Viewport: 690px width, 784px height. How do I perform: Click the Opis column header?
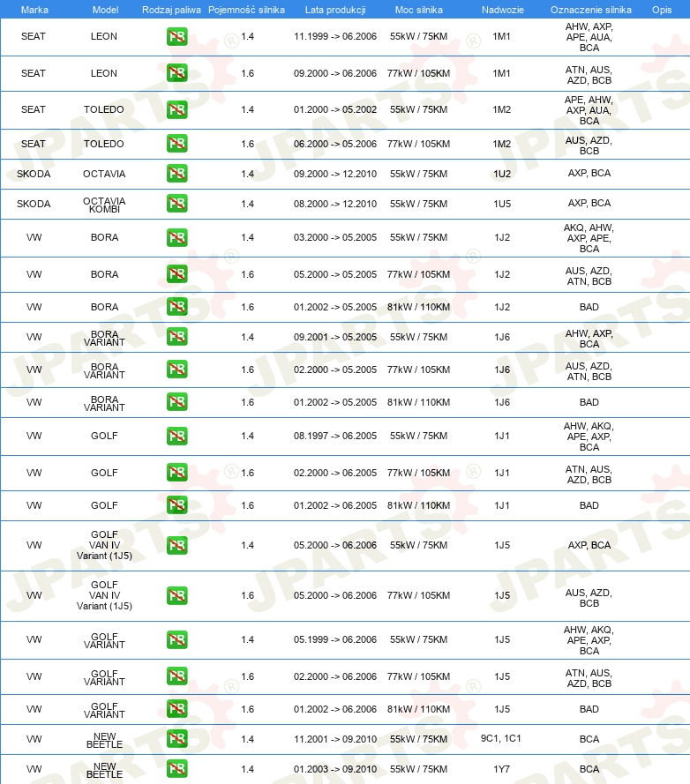(x=662, y=10)
